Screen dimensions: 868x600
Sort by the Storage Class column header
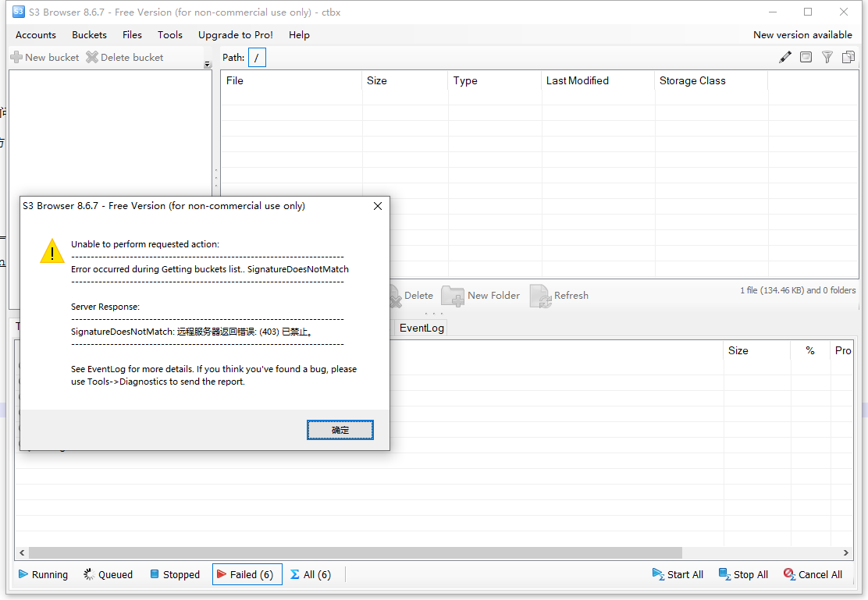pos(711,81)
